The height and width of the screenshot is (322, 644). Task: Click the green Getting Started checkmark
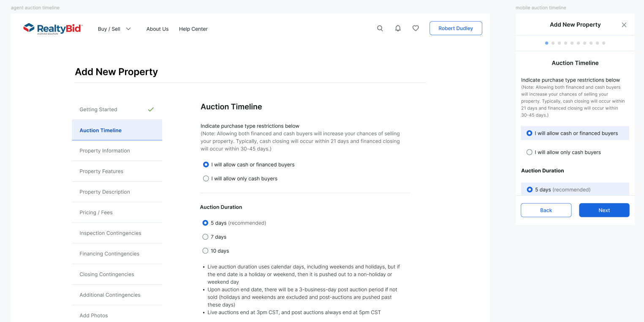point(151,109)
